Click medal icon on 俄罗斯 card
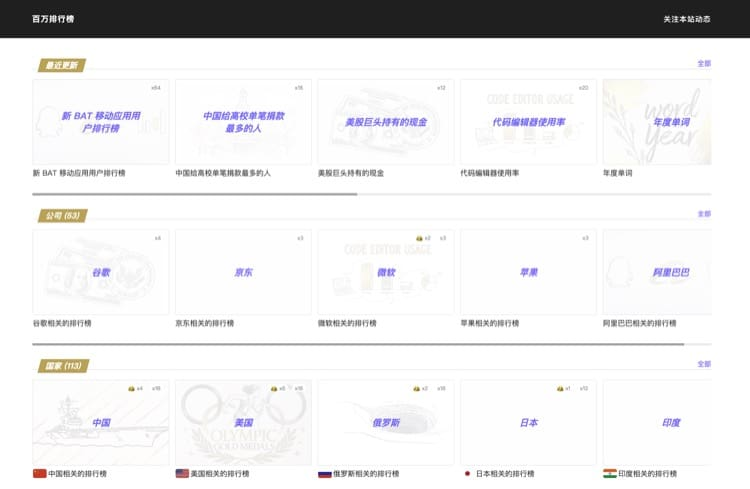 (416, 389)
